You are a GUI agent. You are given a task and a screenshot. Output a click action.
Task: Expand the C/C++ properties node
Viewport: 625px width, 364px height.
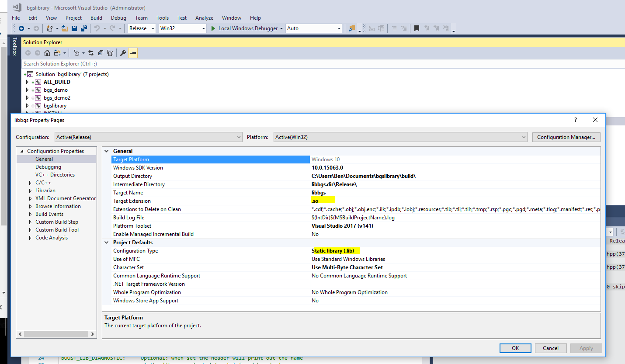pos(30,183)
